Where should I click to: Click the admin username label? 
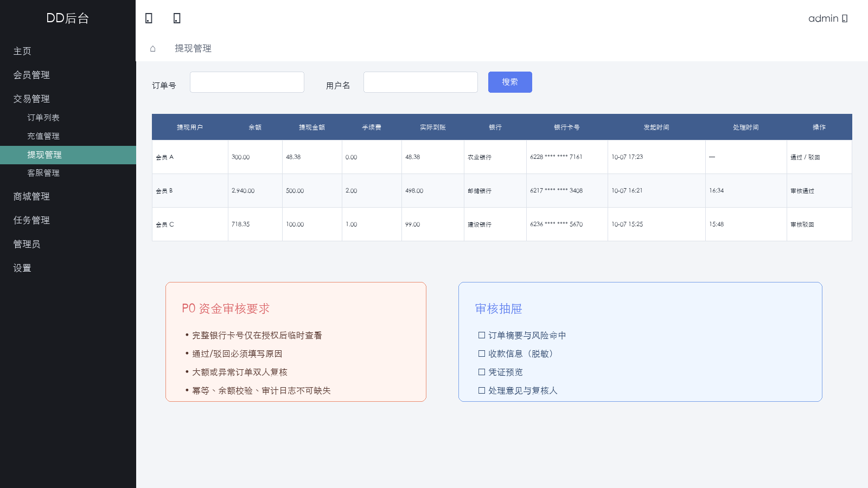click(824, 18)
